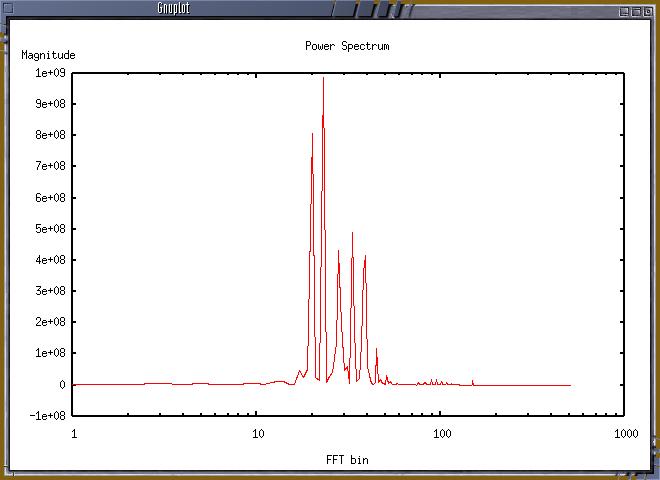Click the x-axis tick label 100
This screenshot has height=480, width=660.
[x=440, y=435]
